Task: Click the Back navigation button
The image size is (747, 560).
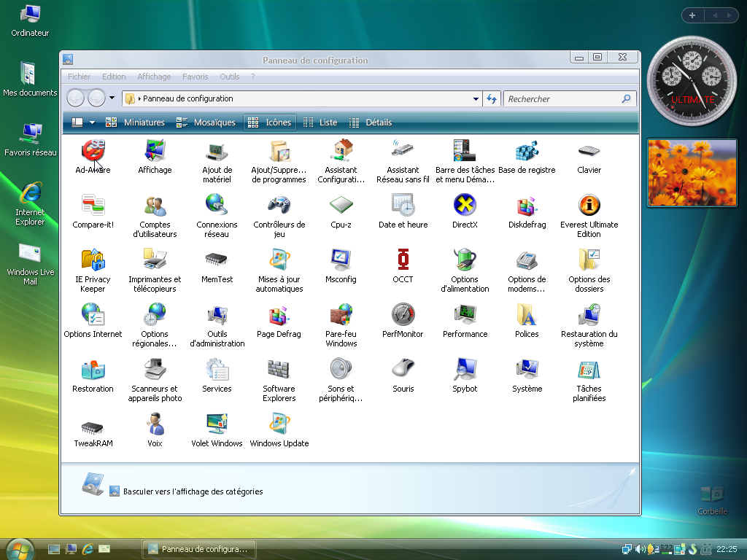Action: point(75,98)
